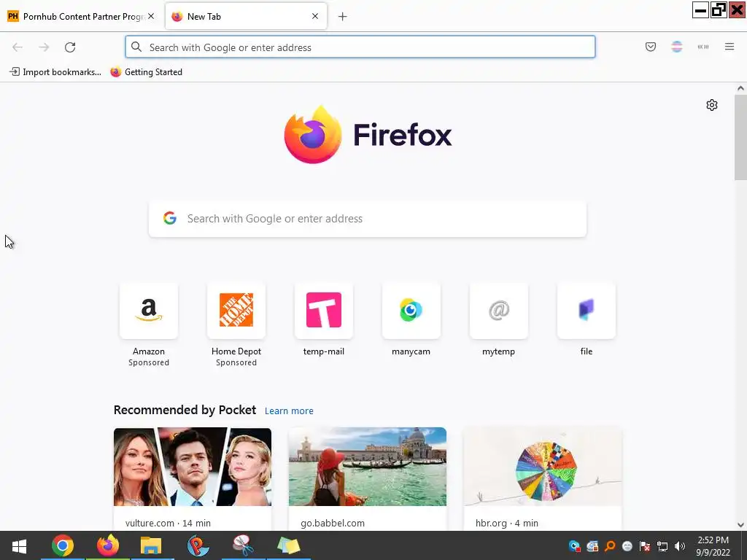Open the Amazon sponsored shortcut tile
The width and height of the screenshot is (747, 560).
[x=149, y=311]
